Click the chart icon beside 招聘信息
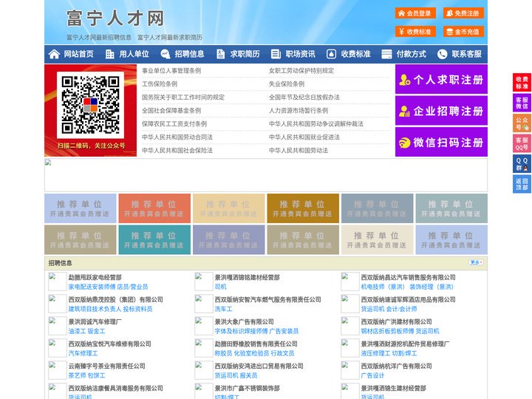This screenshot has height=399, width=532. [x=166, y=54]
